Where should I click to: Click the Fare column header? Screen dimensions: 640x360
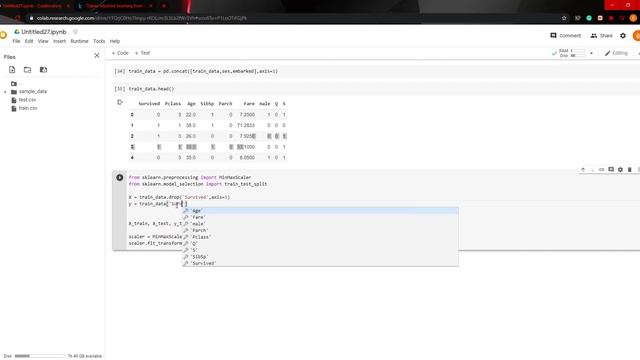click(x=249, y=104)
